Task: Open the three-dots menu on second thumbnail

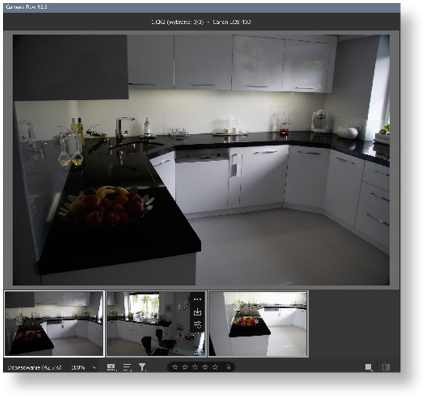Action: (197, 299)
